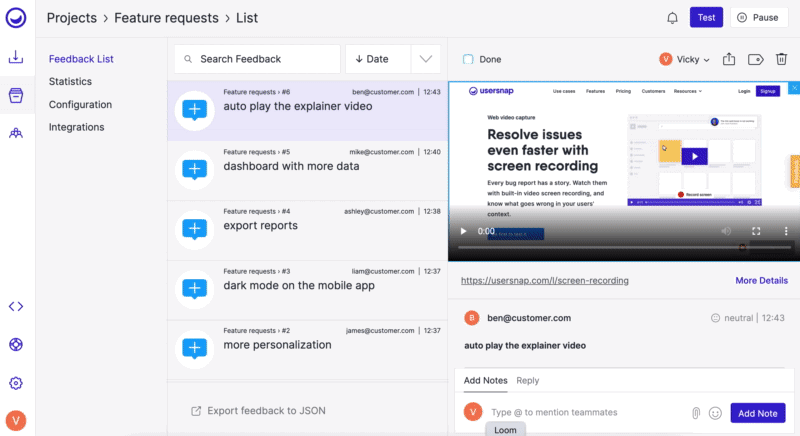
Task: Click the attachment paperclip icon
Action: click(x=696, y=413)
